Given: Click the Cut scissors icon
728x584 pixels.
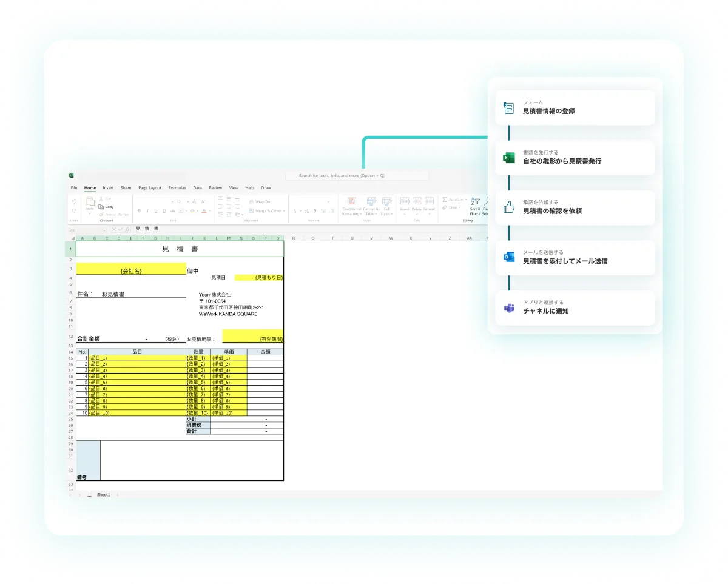Looking at the screenshot, I should click(101, 199).
